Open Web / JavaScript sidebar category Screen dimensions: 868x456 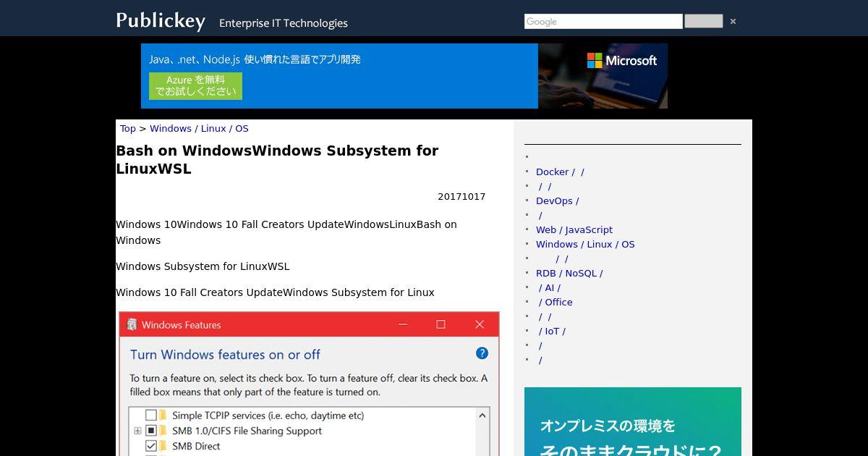coord(574,230)
